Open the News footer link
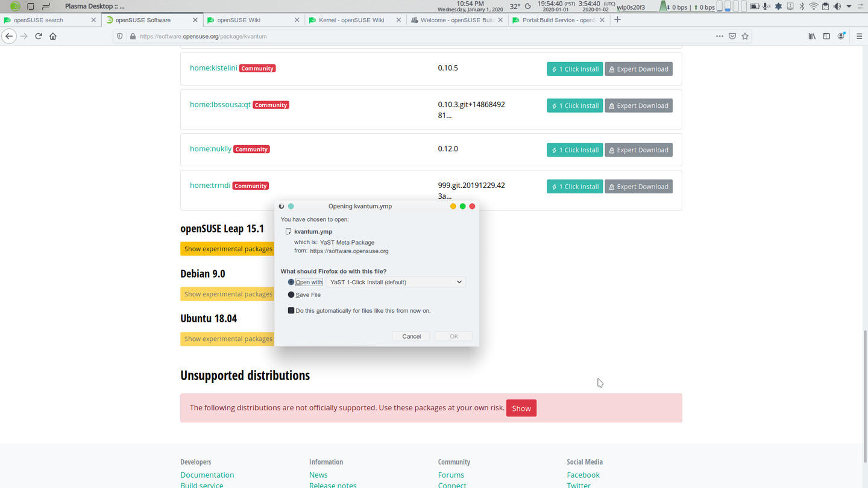The width and height of the screenshot is (868, 488). pyautogui.click(x=318, y=475)
